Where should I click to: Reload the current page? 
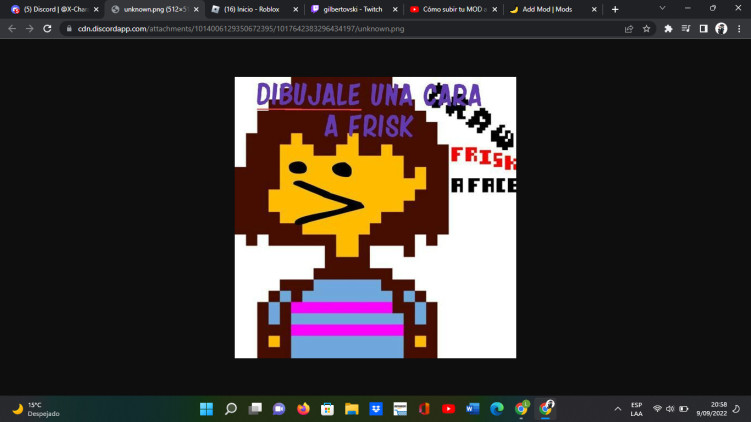(x=47, y=29)
